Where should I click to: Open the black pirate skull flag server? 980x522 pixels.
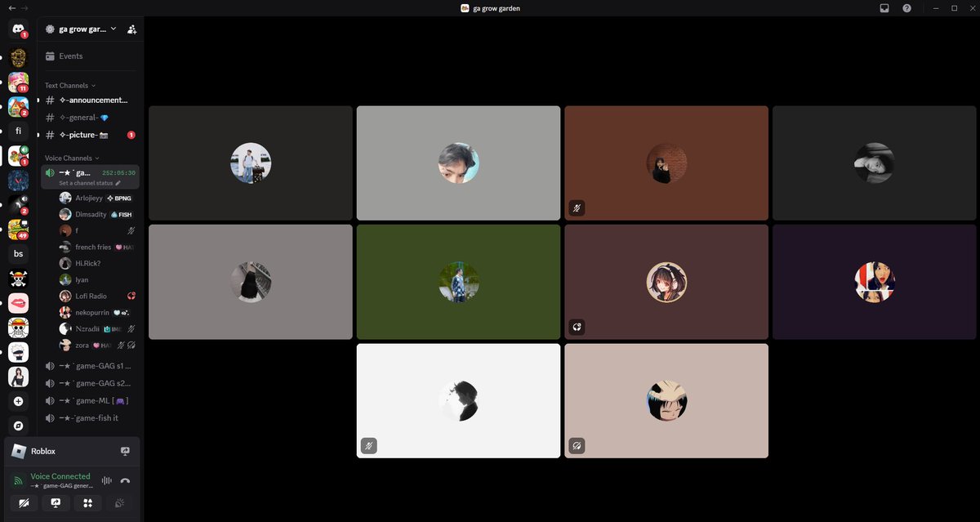tap(18, 279)
